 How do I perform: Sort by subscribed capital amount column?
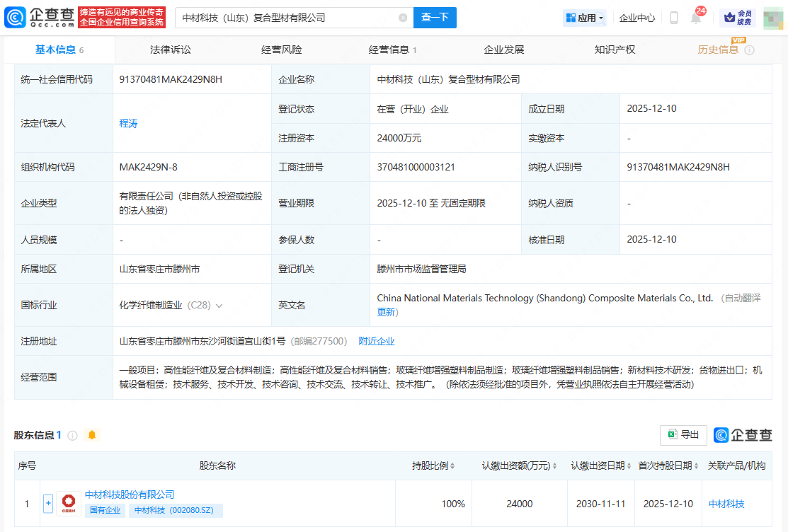(520, 466)
